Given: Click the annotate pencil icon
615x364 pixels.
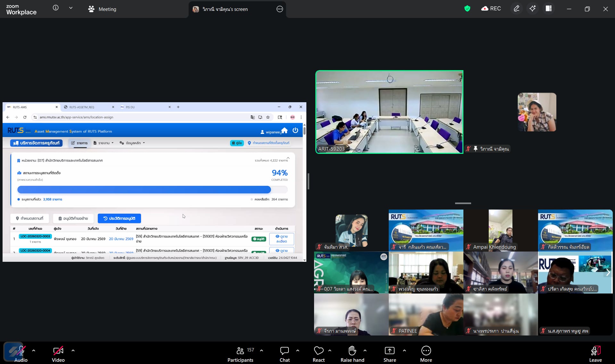Looking at the screenshot, I should click(x=516, y=9).
